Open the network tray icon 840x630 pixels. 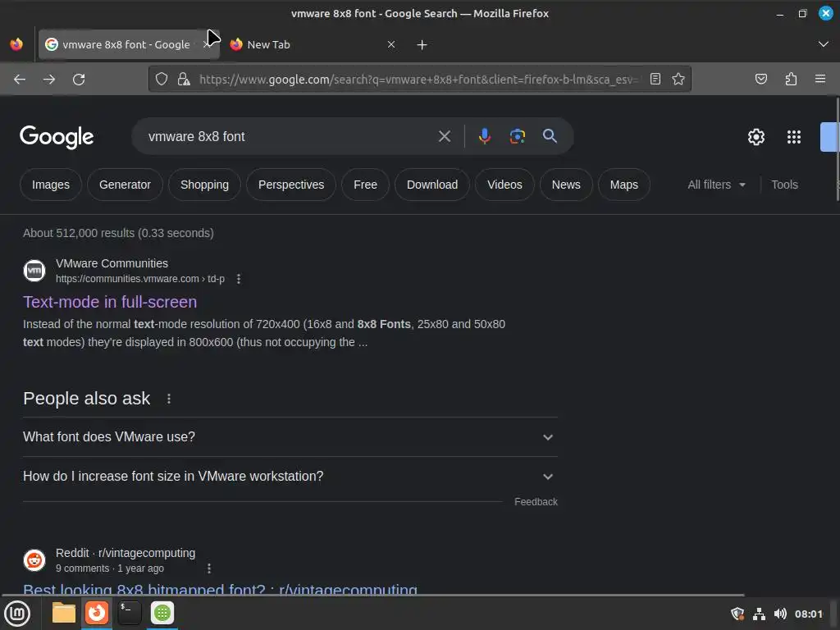(759, 614)
